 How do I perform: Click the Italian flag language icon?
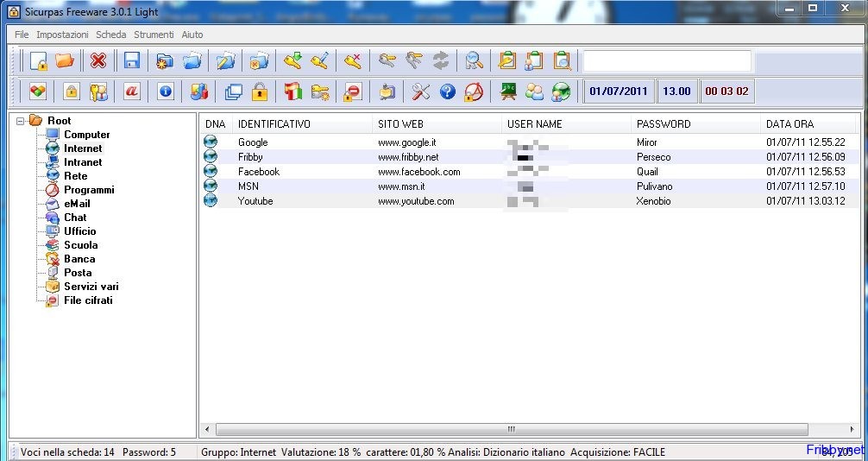(x=292, y=92)
